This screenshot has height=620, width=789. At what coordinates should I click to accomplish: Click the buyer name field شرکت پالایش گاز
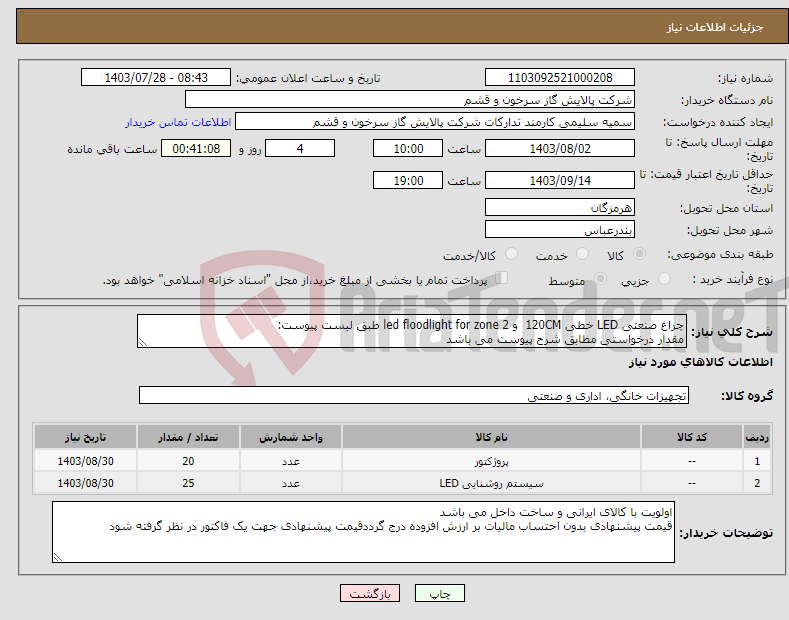(x=410, y=100)
